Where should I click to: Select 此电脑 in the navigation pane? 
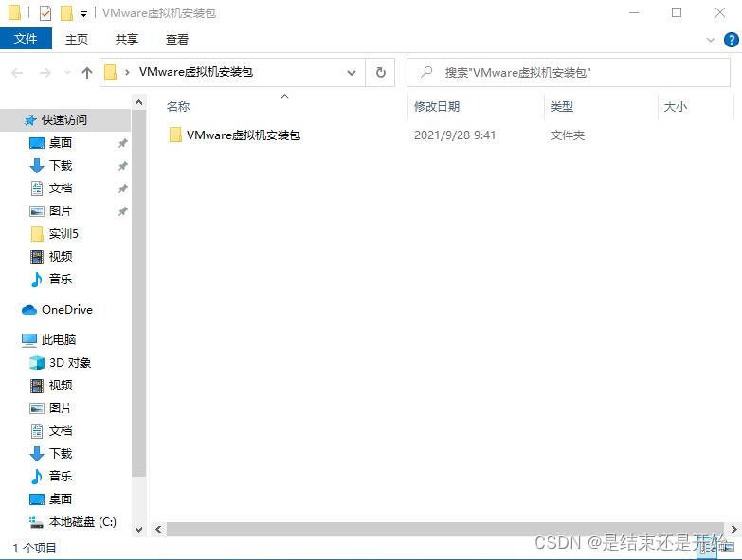click(59, 339)
